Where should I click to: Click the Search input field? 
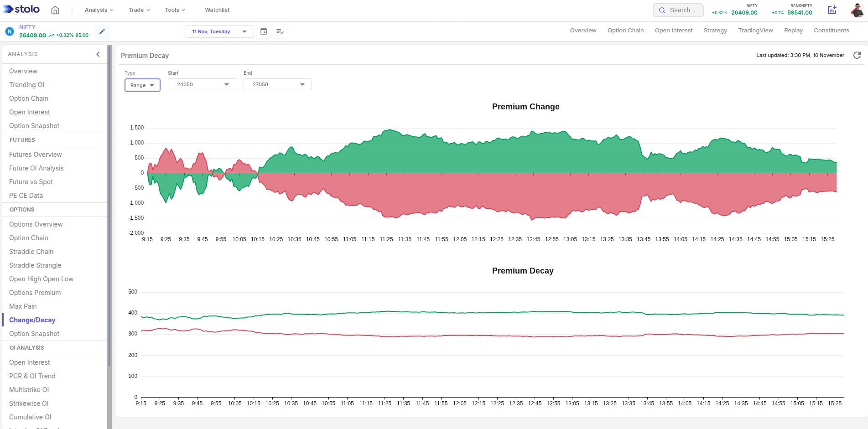coord(678,10)
